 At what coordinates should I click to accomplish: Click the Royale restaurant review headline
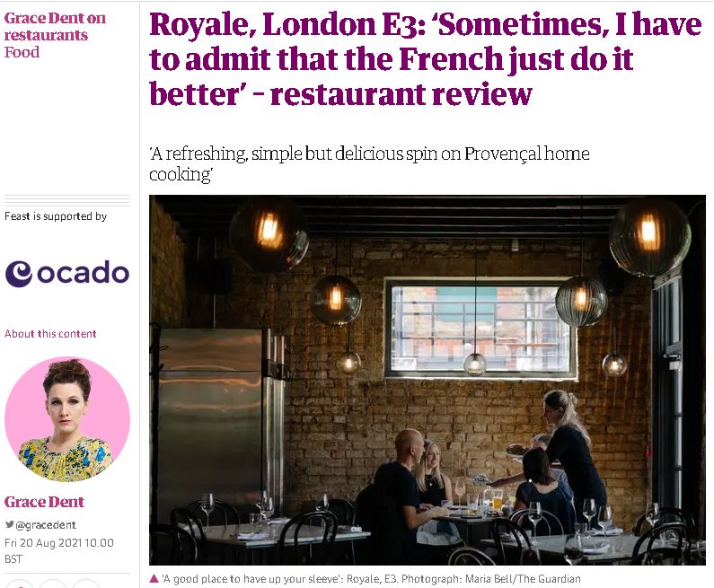click(425, 59)
